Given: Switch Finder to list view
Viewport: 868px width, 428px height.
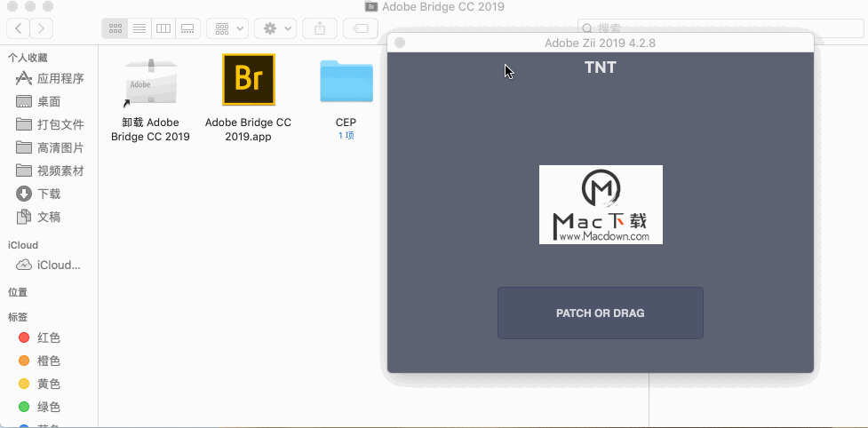Looking at the screenshot, I should click(x=139, y=28).
